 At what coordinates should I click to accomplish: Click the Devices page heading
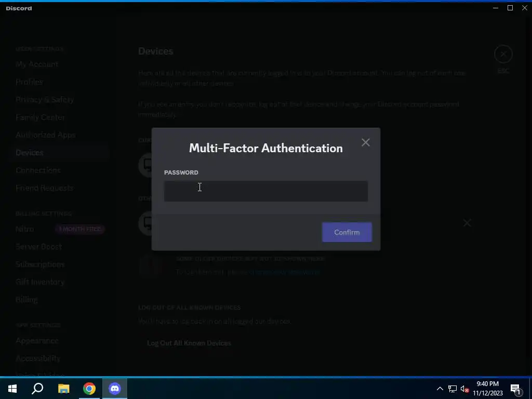coord(156,51)
